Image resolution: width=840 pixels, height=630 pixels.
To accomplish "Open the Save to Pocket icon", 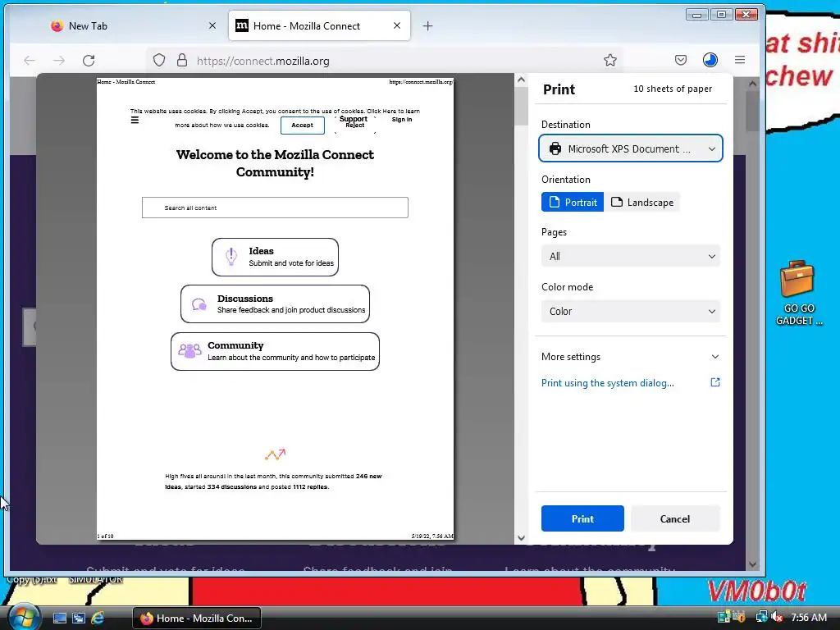I will click(x=681, y=60).
